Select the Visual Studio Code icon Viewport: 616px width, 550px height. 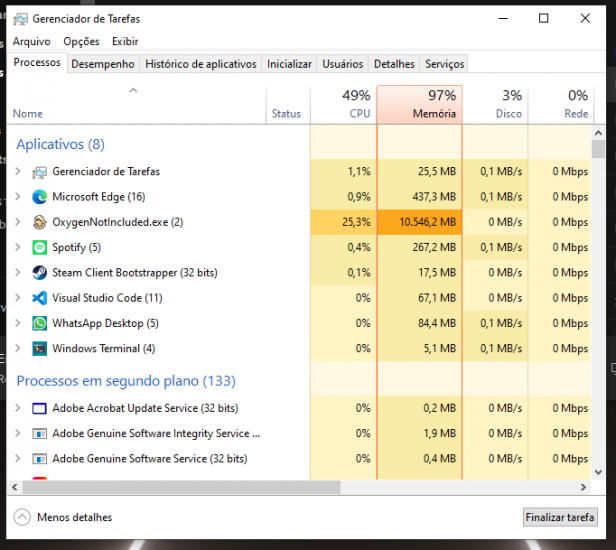40,298
